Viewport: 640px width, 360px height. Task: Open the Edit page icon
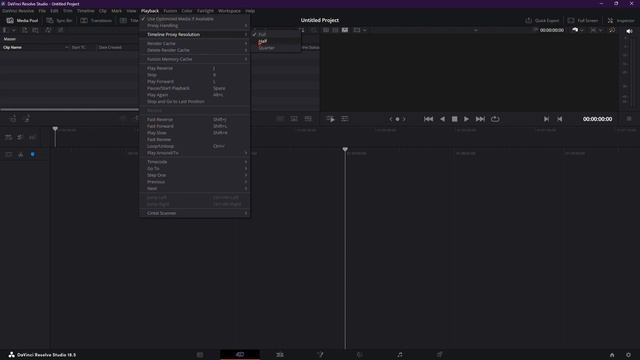tap(280, 355)
